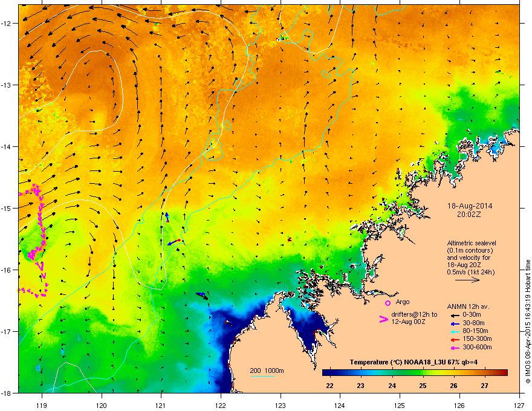Click the 'drifters@12h to' legend label
This screenshot has width=532, height=411.
[414, 315]
